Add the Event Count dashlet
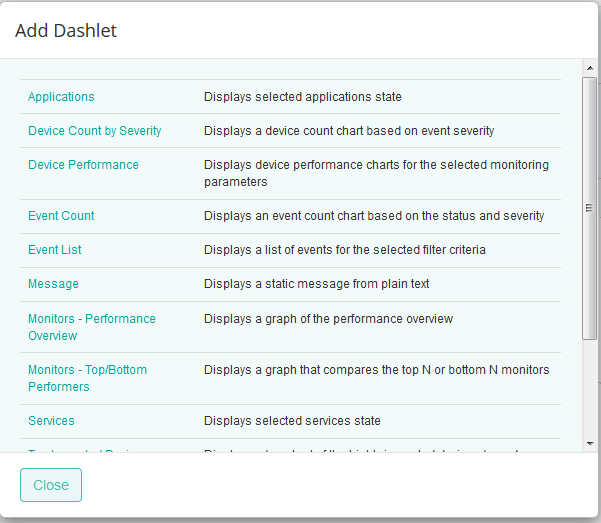Viewport: 601px width, 523px height. [x=61, y=216]
